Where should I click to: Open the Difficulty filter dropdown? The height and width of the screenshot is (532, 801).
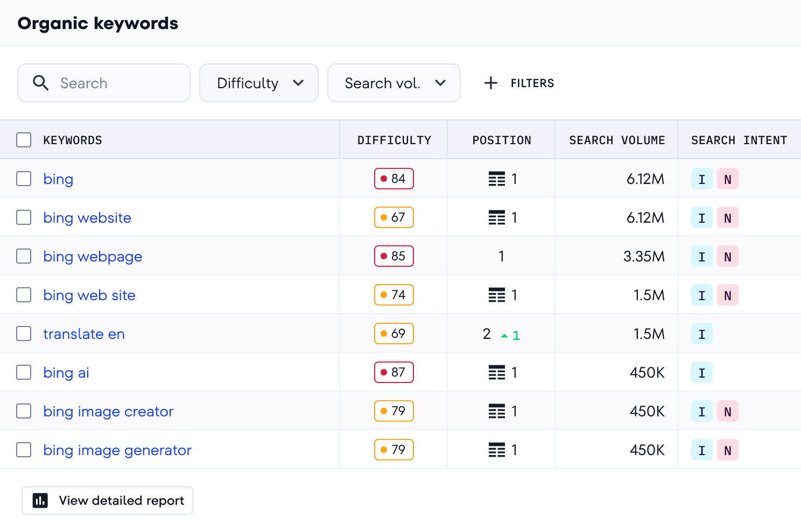(258, 83)
